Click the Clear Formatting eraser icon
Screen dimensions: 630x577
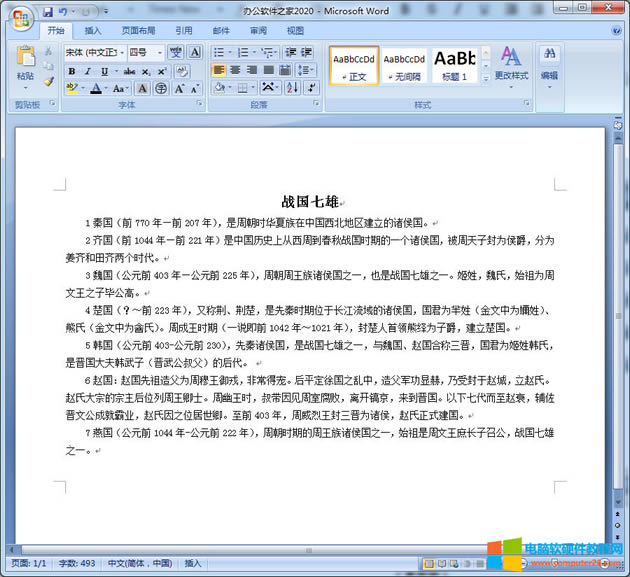pos(182,72)
